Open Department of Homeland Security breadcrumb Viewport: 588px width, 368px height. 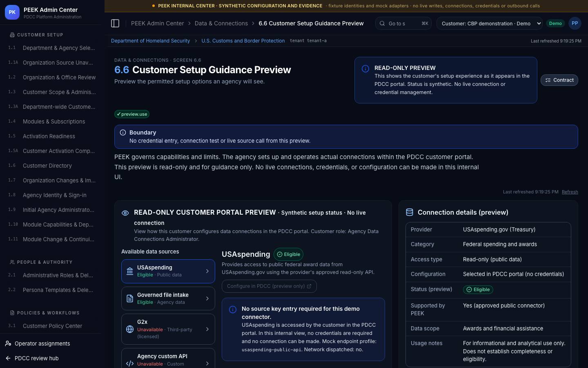tap(150, 40)
